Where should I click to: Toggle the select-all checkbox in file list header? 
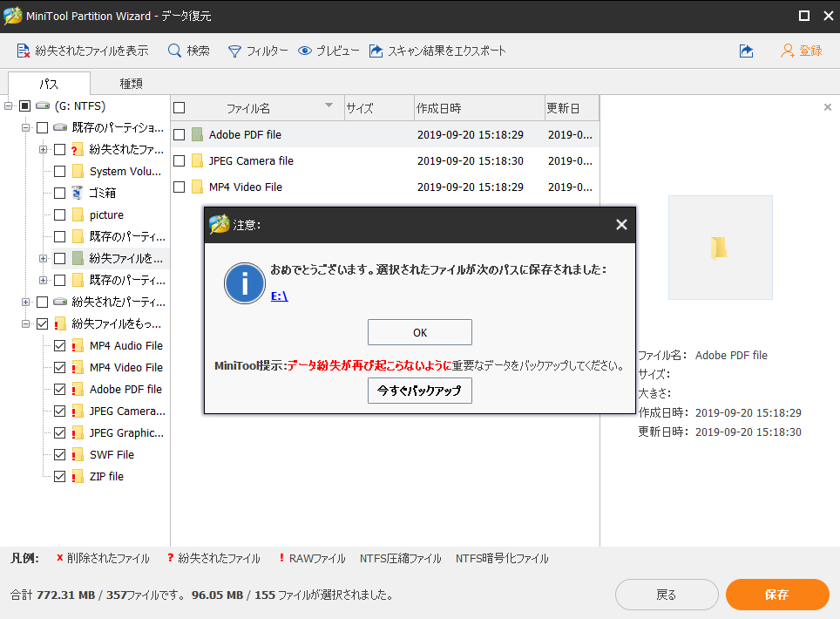[x=180, y=108]
